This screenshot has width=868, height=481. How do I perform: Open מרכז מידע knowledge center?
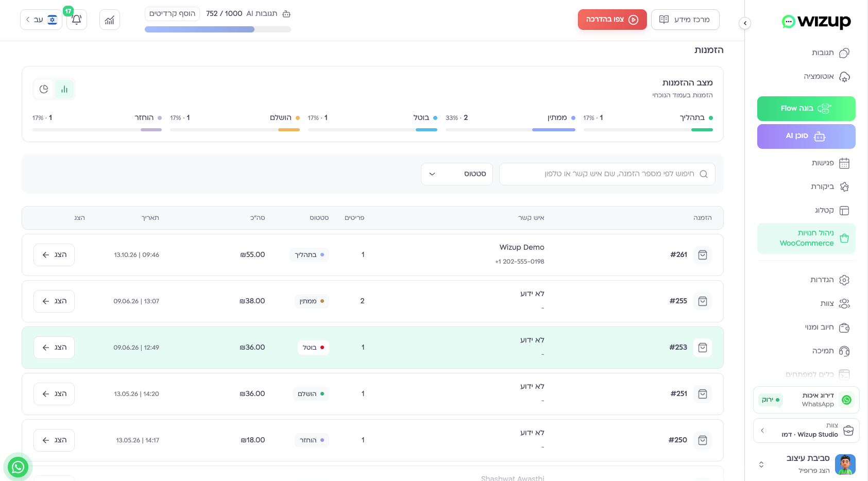point(685,20)
